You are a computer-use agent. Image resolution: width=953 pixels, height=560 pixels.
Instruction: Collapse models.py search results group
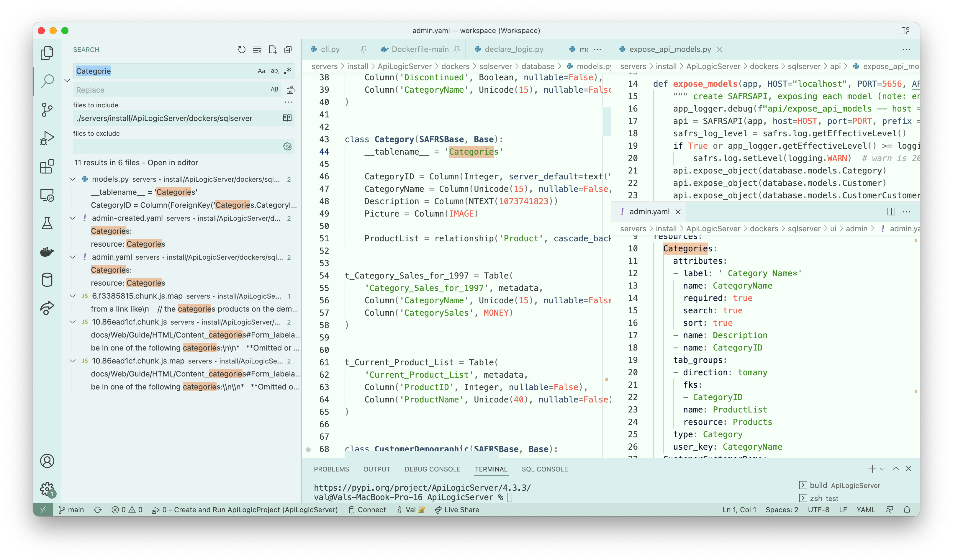click(x=73, y=179)
